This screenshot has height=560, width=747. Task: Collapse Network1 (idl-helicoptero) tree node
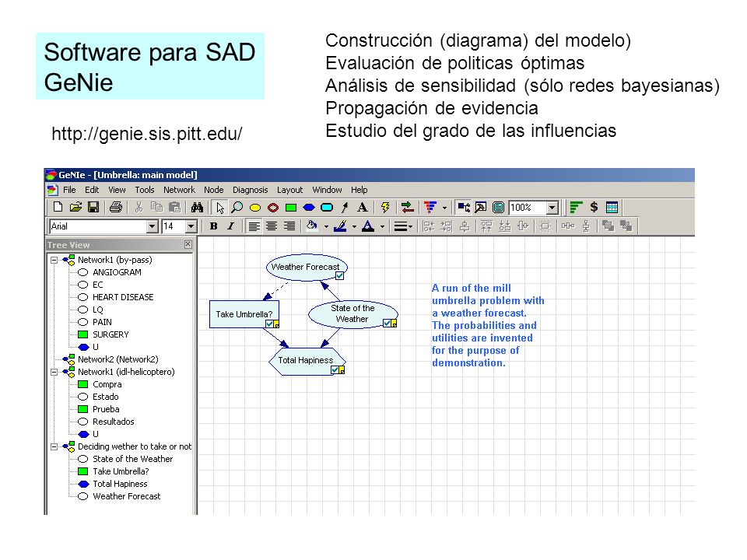(x=54, y=372)
